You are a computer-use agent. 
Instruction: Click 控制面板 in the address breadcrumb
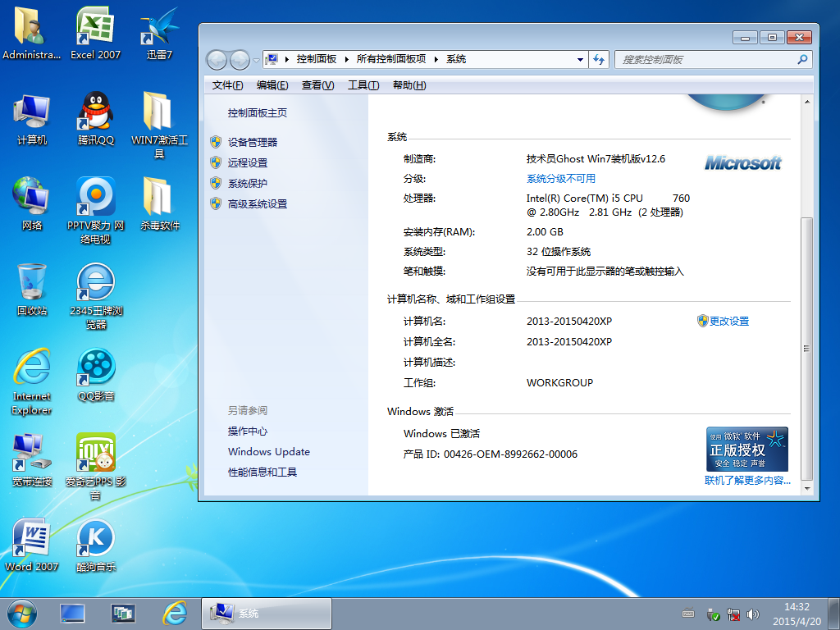(x=317, y=59)
